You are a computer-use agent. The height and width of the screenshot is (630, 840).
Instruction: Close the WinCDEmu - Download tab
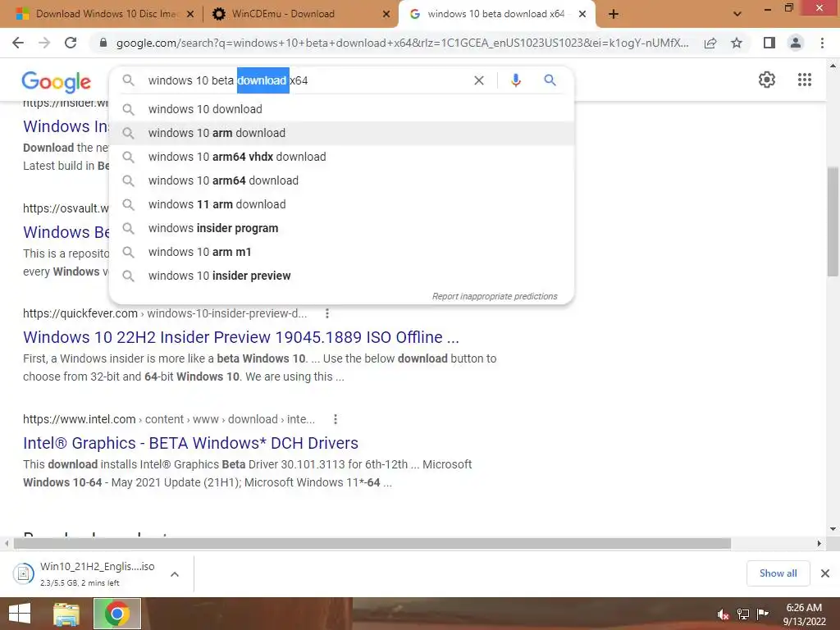(x=386, y=14)
